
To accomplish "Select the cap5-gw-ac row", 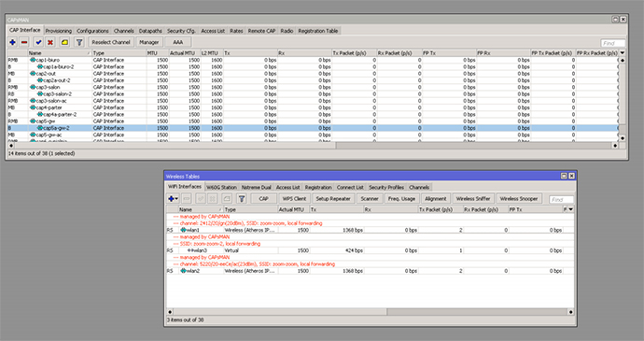I will click(313, 135).
